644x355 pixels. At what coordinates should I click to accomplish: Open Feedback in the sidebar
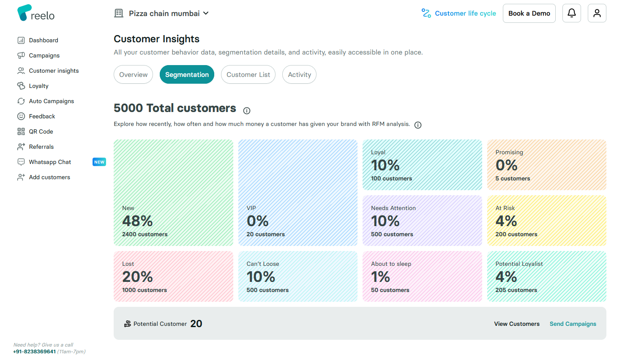42,116
